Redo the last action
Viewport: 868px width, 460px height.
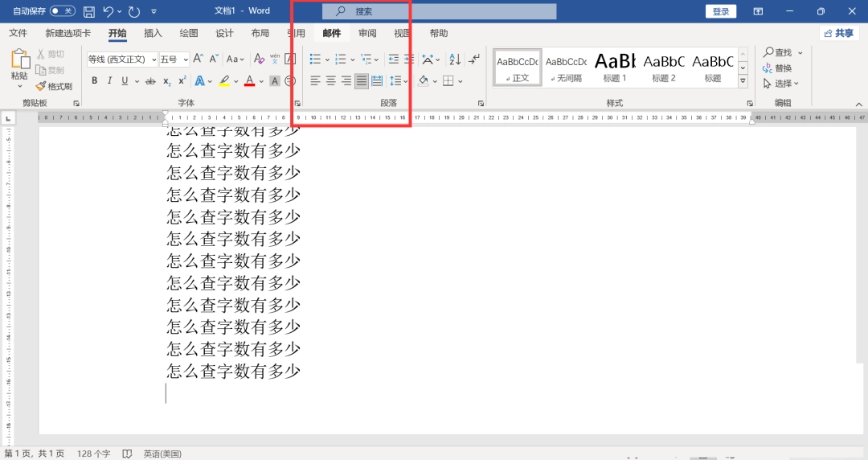click(134, 11)
